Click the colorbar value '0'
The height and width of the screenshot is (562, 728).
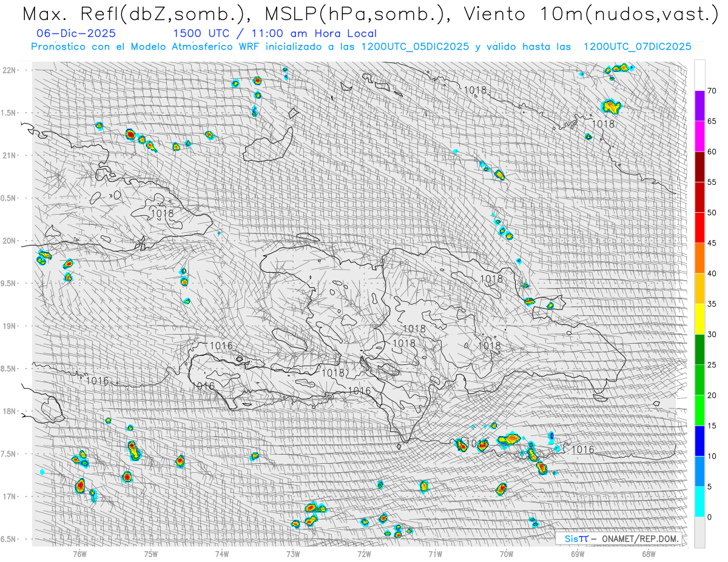[x=709, y=517]
